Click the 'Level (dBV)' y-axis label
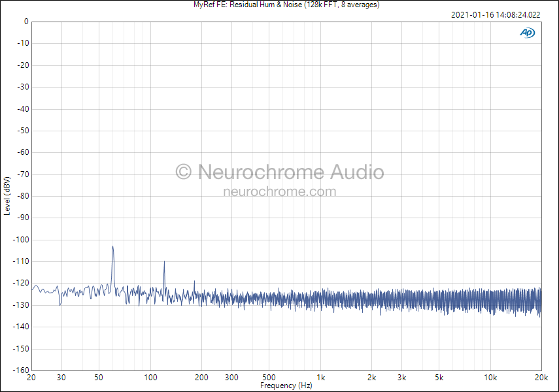This screenshot has width=559, height=392. [x=7, y=195]
